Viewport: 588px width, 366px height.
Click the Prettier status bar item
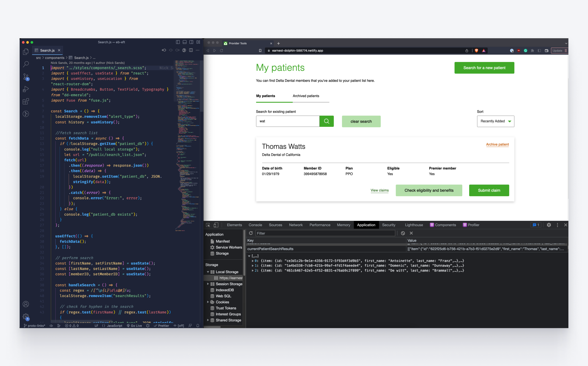(161, 326)
